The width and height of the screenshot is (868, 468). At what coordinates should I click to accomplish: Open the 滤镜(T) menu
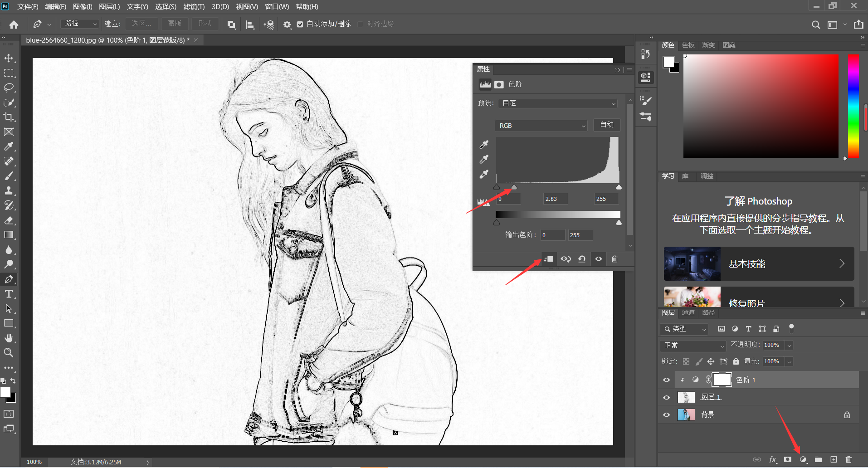coord(194,7)
